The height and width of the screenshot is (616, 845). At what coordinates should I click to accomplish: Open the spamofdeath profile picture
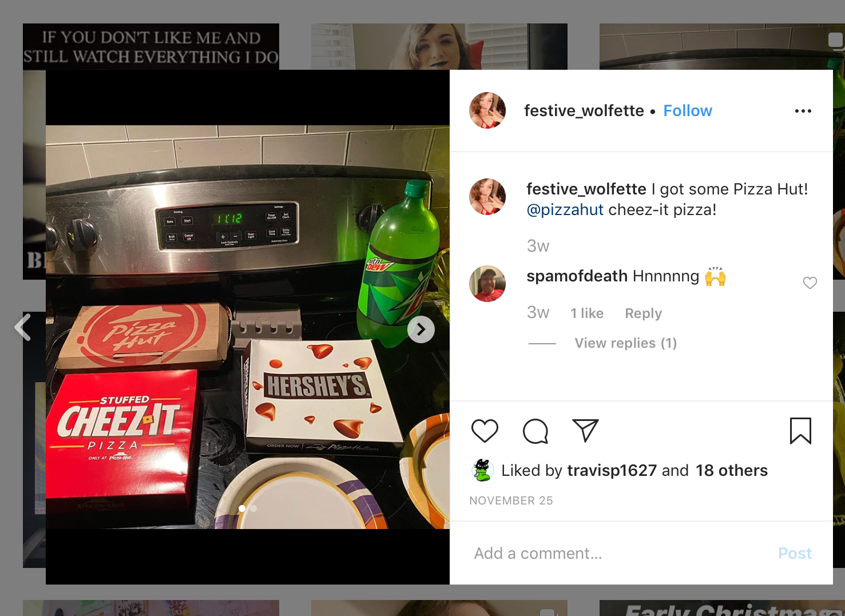coord(487,284)
